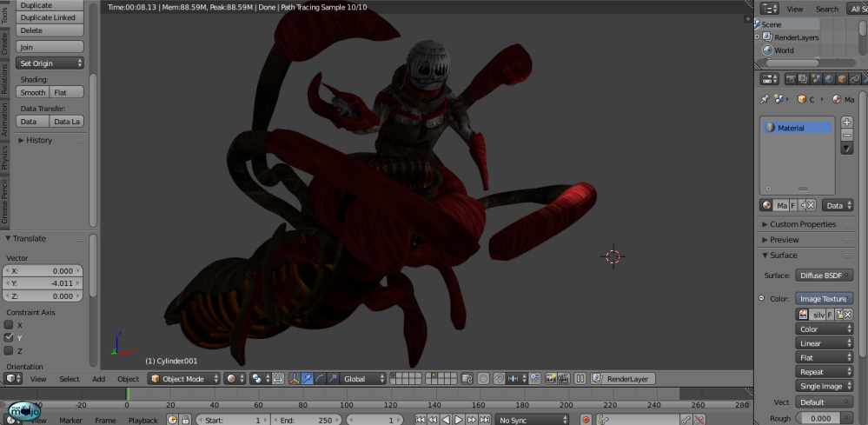The image size is (868, 425).
Task: Switch to the Physics tab in tool shelf
Action: (x=4, y=157)
